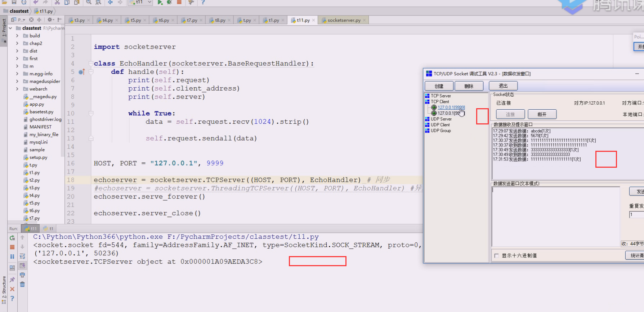Select UDP Group in Socket tool tree
This screenshot has width=644, height=312.
(441, 131)
